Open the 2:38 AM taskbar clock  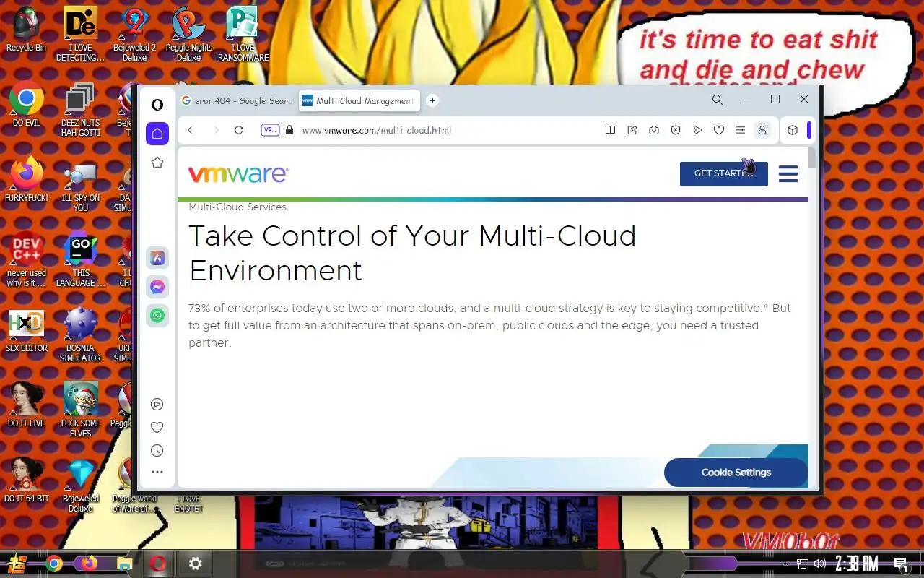pos(857,564)
